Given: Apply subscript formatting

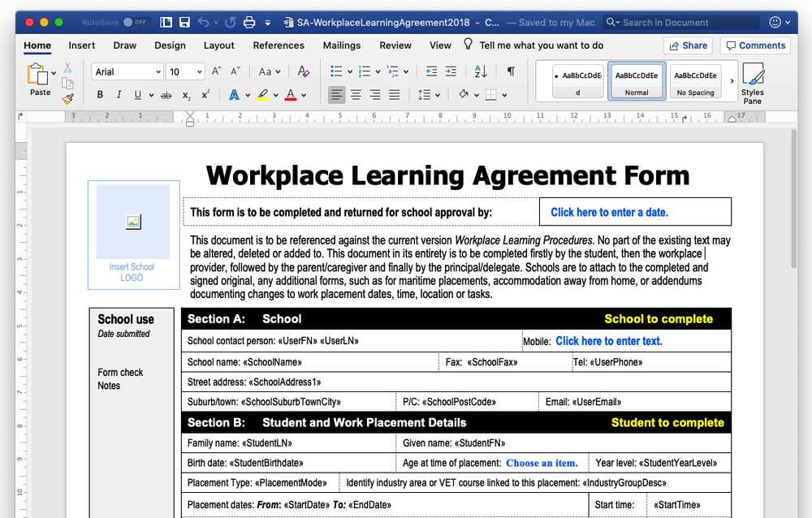Looking at the screenshot, I should pos(187,95).
